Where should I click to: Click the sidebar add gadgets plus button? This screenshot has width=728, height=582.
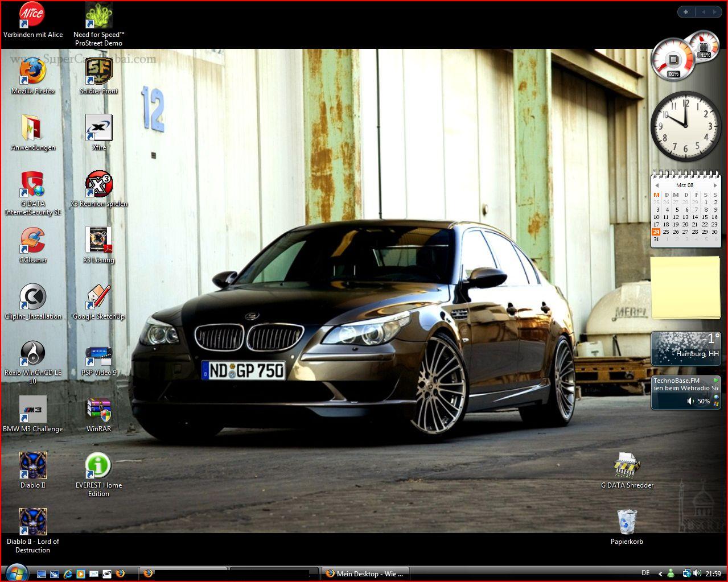pos(686,12)
